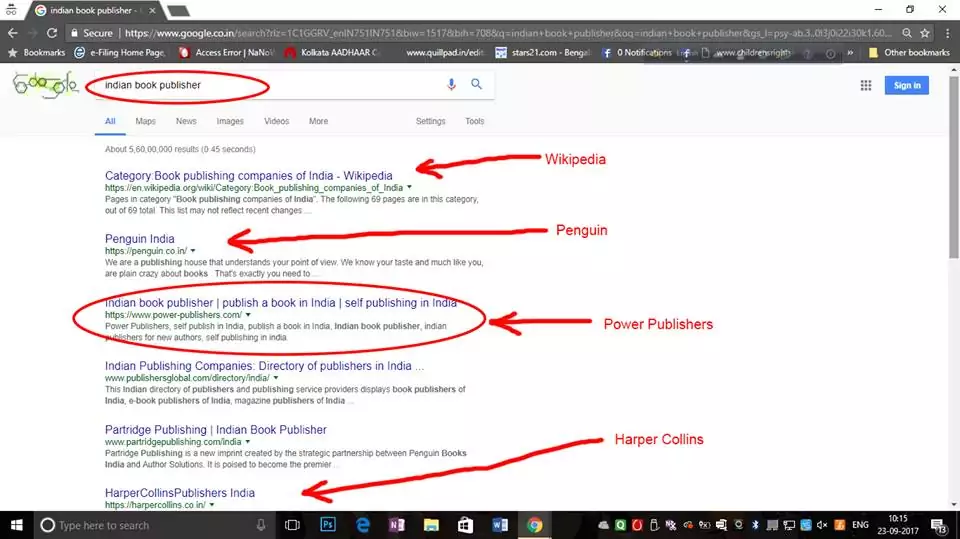
Task: Expand the penguin.co.in URL dropdown arrow
Action: pos(193,251)
